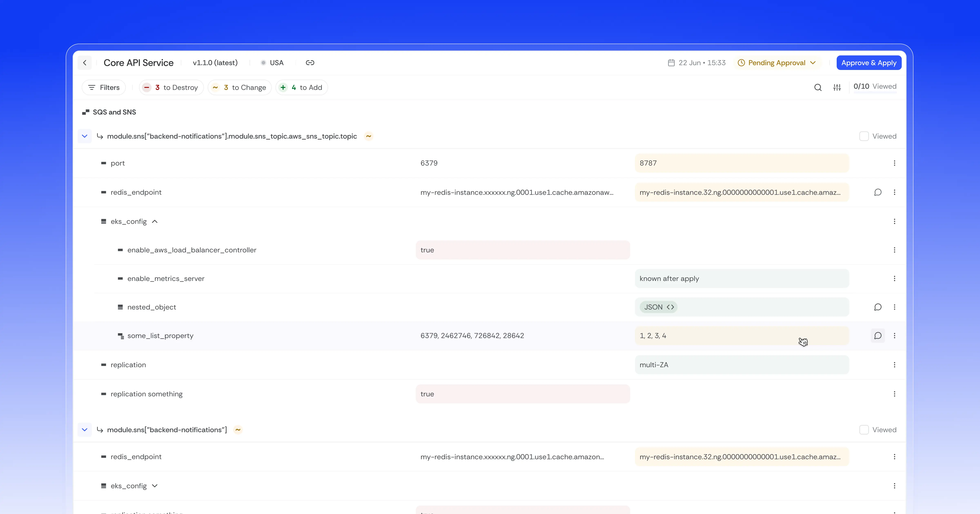Click the Approve & Apply button

[x=869, y=63]
